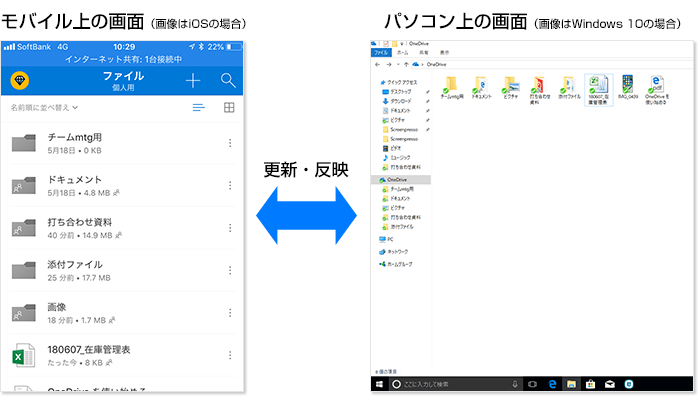Select チームmtg用 under OneDrive tree
This screenshot has width=700, height=400.
pos(398,189)
